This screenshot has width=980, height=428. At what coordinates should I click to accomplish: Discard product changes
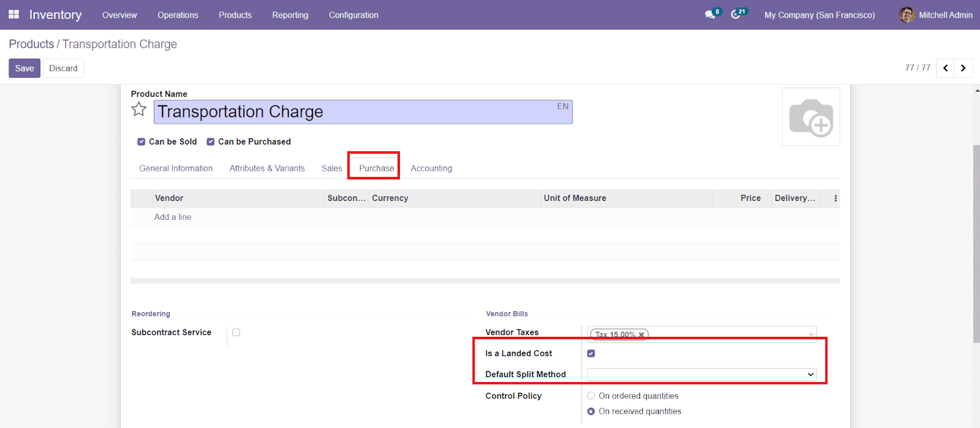(x=63, y=68)
